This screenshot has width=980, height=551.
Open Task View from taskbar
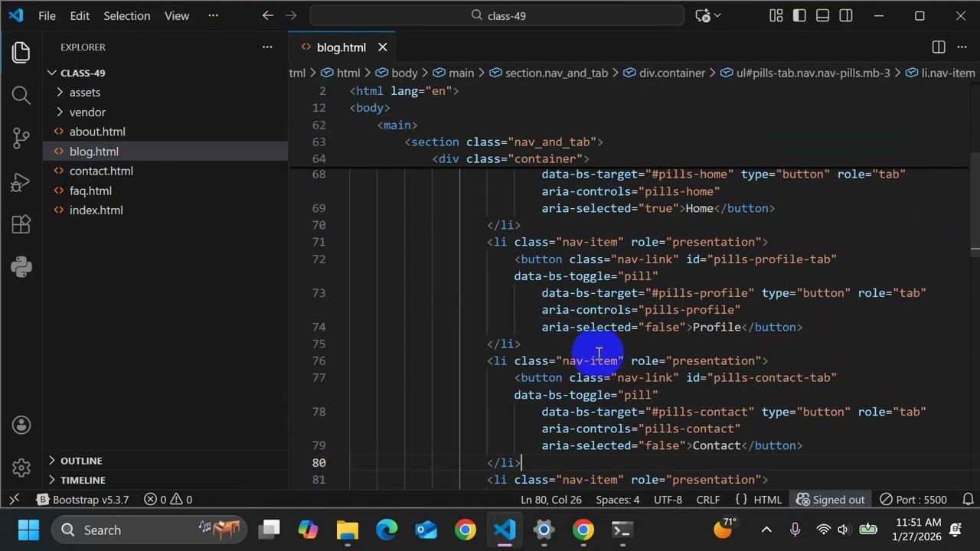point(269,530)
